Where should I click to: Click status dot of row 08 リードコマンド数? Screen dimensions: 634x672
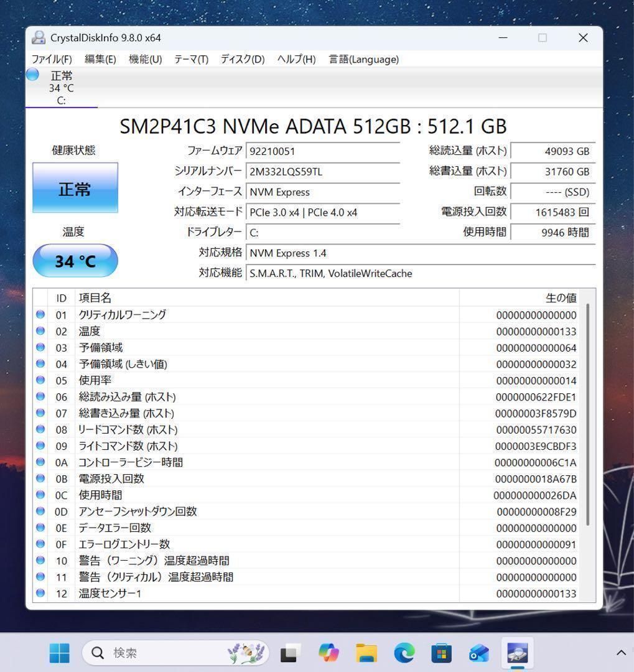point(40,429)
